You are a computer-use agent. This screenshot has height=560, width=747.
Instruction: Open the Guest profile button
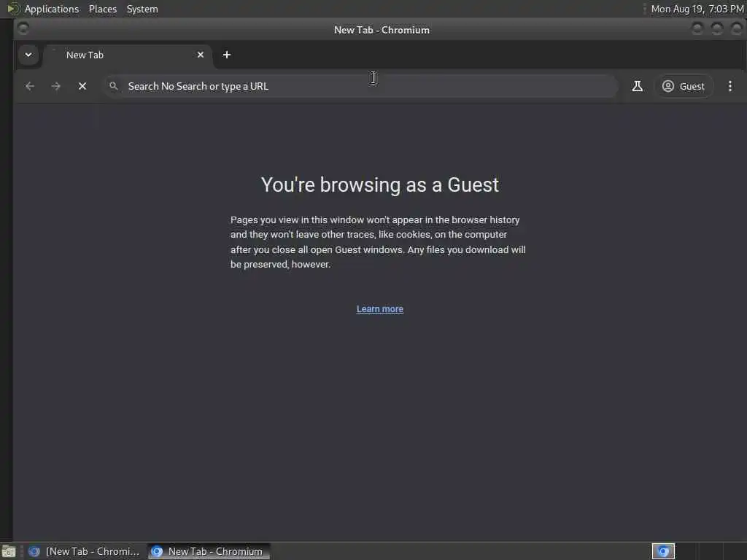point(684,86)
